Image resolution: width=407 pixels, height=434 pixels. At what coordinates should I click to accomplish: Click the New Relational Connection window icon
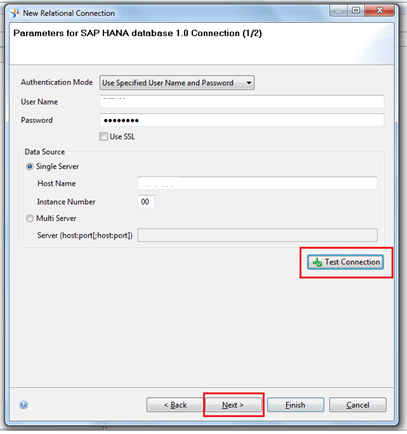(x=15, y=13)
